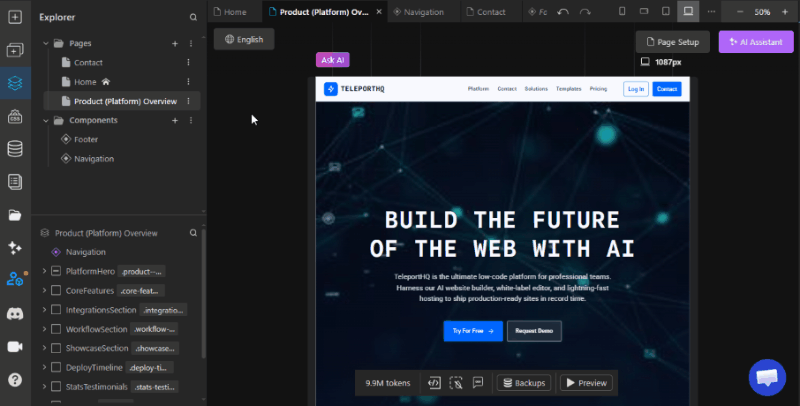This screenshot has height=406, width=800.
Task: Close the Product (Platform) Overview tab
Action: pyautogui.click(x=379, y=12)
